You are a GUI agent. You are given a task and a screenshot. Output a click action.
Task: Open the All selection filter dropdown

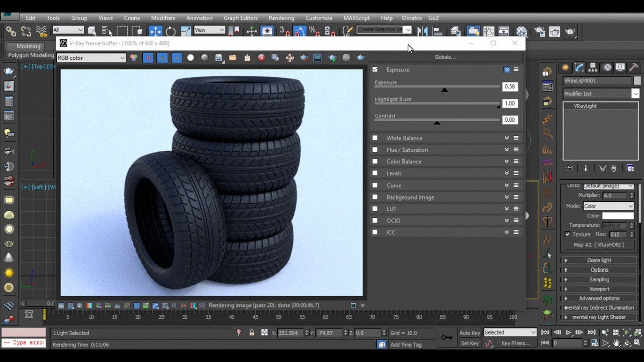(67, 30)
